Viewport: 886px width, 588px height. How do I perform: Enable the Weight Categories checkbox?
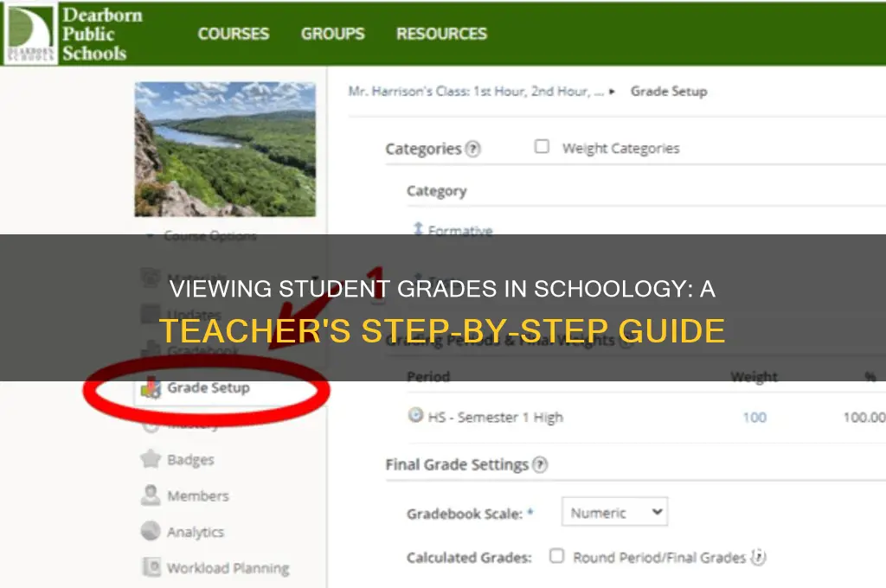(x=542, y=146)
